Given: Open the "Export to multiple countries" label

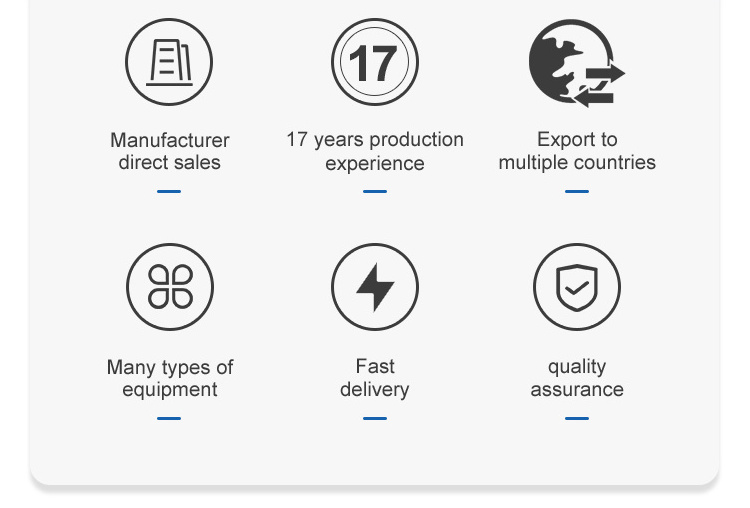Looking at the screenshot, I should pos(577,151).
